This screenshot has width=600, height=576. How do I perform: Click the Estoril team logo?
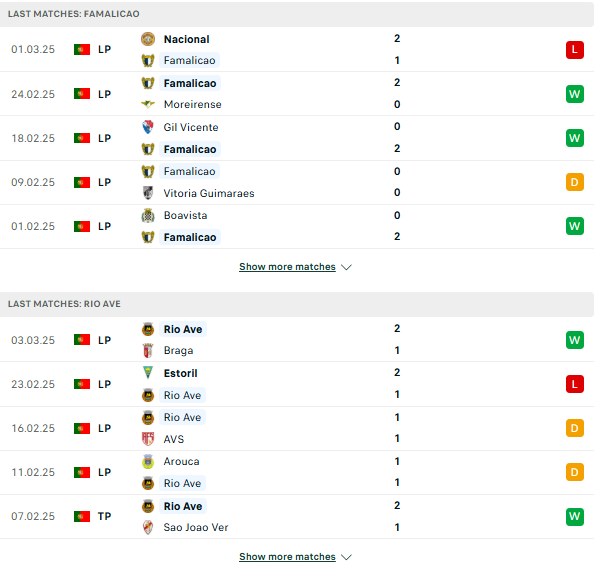[148, 373]
